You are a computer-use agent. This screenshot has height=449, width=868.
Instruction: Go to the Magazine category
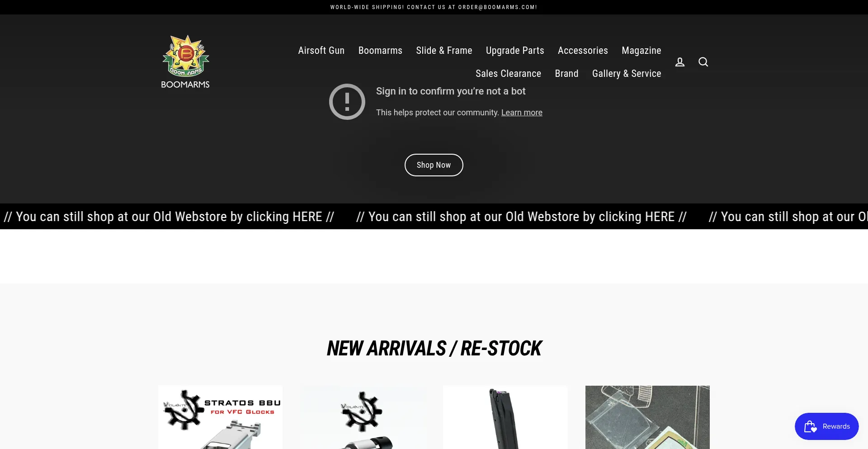(x=641, y=51)
